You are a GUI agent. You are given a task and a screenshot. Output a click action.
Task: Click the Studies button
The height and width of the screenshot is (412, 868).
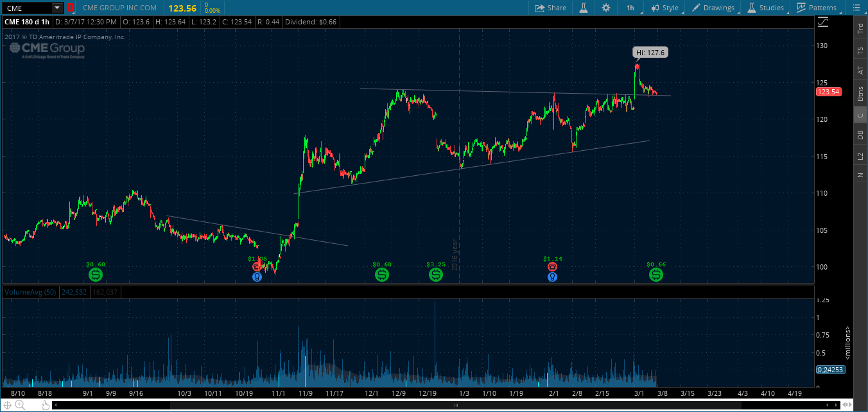[x=765, y=8]
